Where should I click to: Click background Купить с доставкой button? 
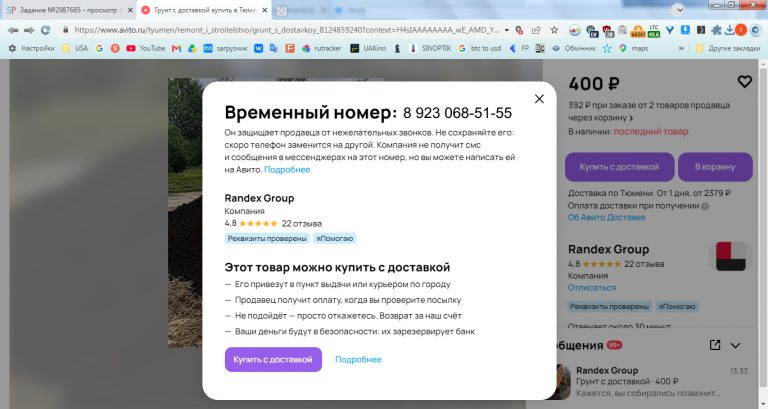tap(620, 167)
